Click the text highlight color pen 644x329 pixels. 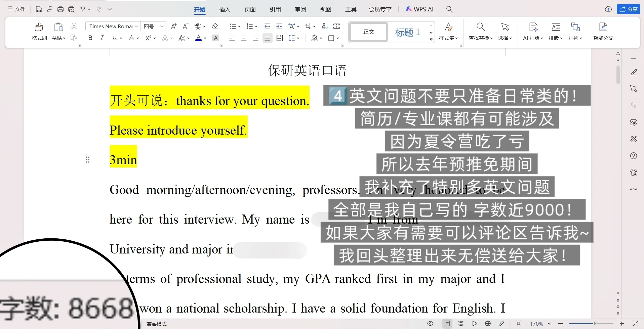click(182, 38)
